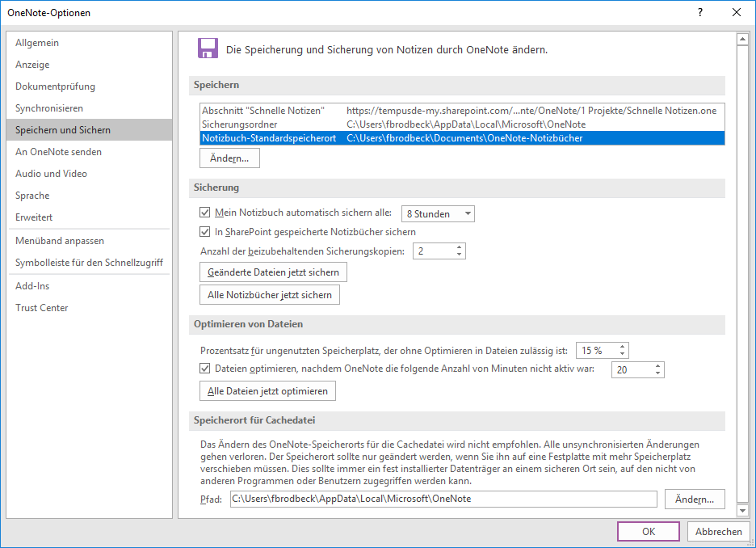Click Alle Notizbücher jetzt sichern
This screenshot has width=756, height=548.
(270, 295)
